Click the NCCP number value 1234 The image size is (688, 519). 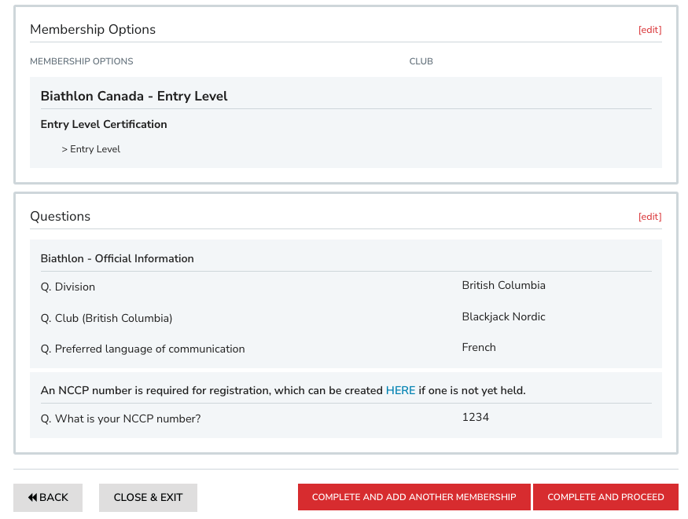pos(475,418)
